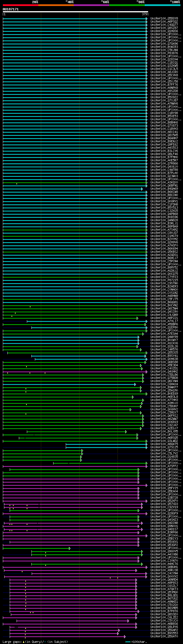Screen dimensions: 183x644
Task: Click the red ~20% identity legend bar
Action: 21,5
